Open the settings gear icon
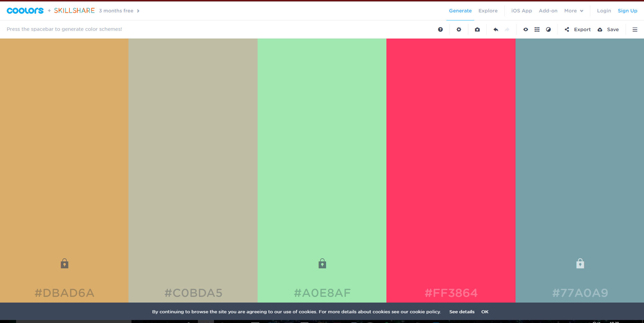This screenshot has height=323, width=644. point(459,29)
